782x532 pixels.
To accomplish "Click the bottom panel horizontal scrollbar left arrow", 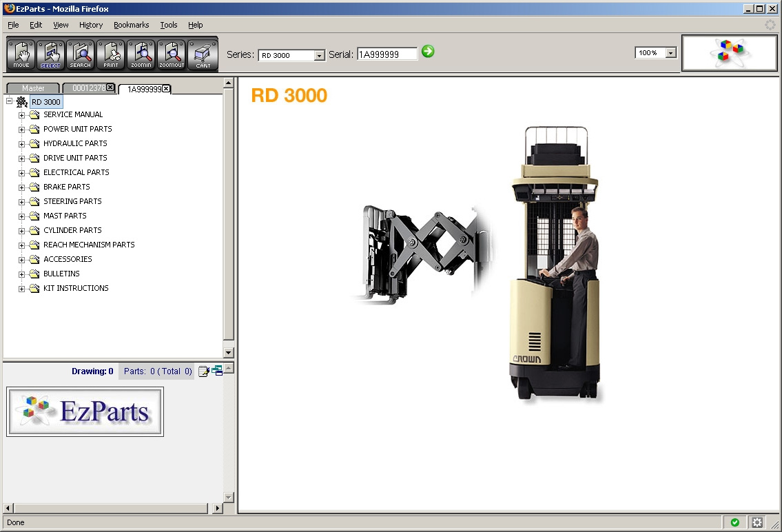I will coord(8,508).
